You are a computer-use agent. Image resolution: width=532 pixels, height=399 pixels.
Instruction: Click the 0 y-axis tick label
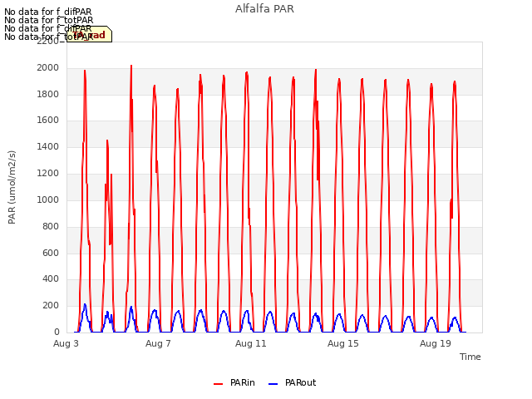[57, 332]
